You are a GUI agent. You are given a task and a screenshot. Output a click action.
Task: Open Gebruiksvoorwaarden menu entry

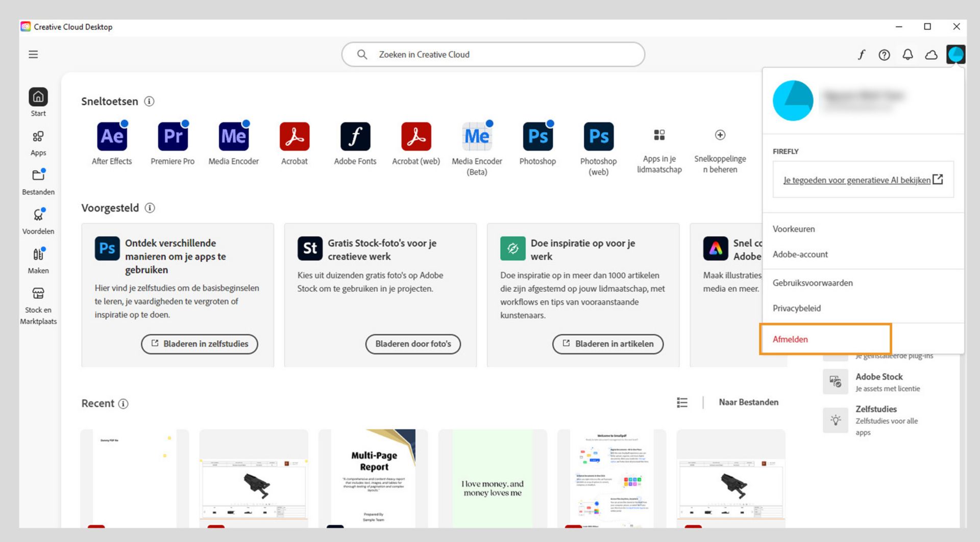[813, 283]
